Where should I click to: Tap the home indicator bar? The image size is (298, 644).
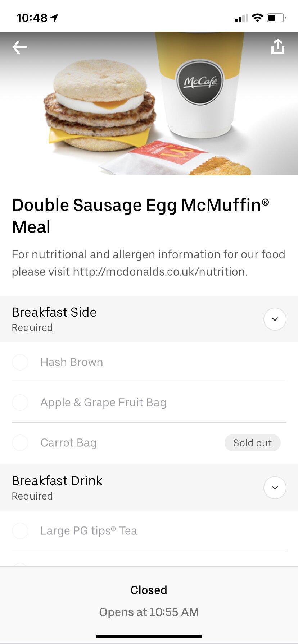click(x=149, y=636)
